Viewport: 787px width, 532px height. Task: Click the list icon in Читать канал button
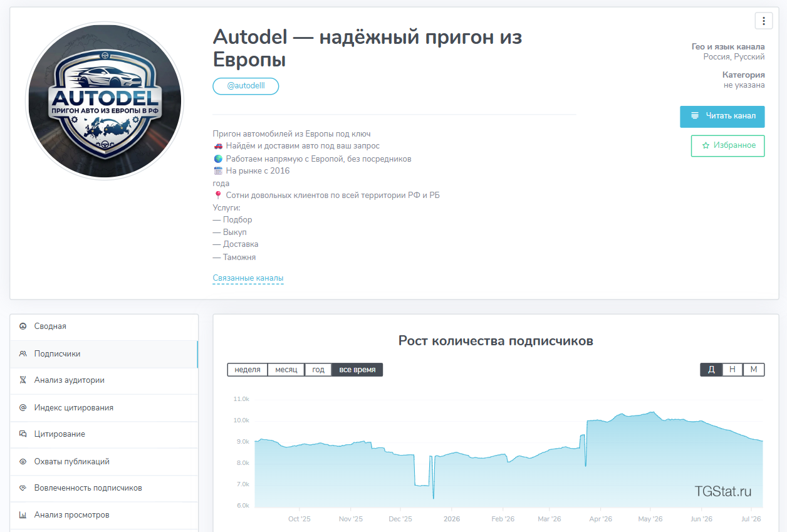tap(694, 116)
